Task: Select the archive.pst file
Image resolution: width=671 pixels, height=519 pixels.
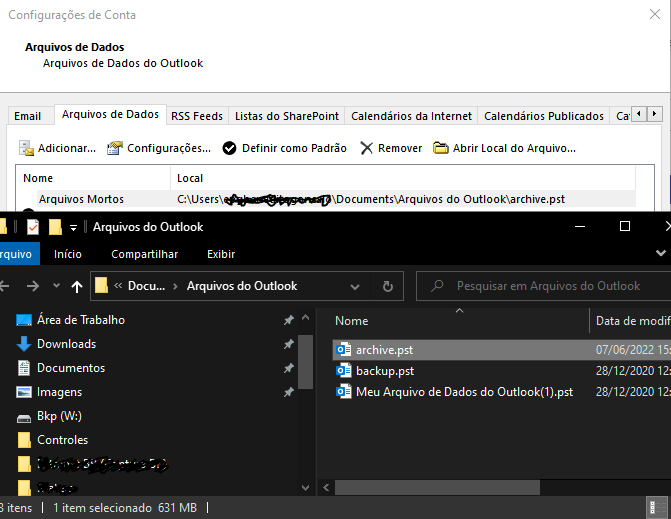Action: [x=502, y=350]
